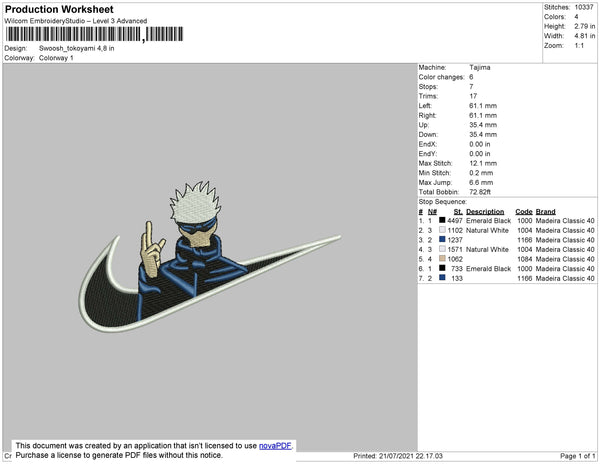
Task: Click the barcode under the worksheet title
Action: coord(94,34)
